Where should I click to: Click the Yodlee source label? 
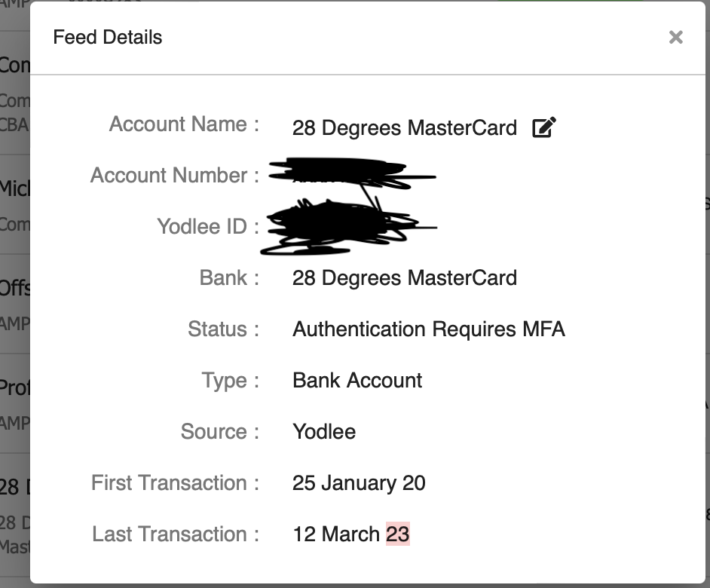click(324, 431)
